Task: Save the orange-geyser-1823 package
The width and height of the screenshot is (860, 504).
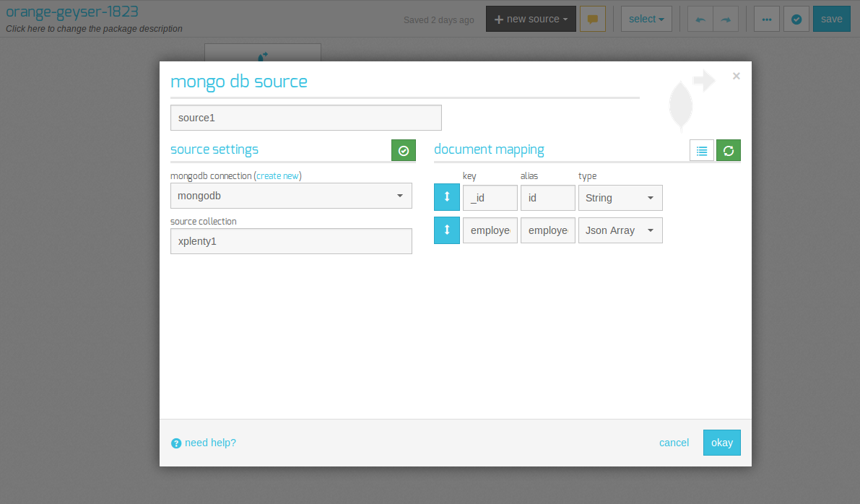Action: tap(831, 18)
